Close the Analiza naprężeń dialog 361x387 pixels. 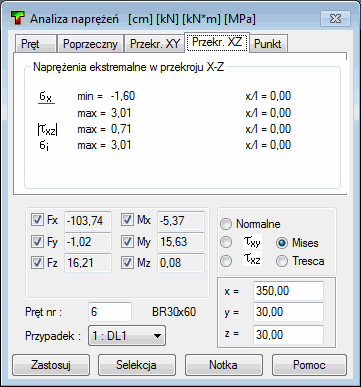click(335, 18)
